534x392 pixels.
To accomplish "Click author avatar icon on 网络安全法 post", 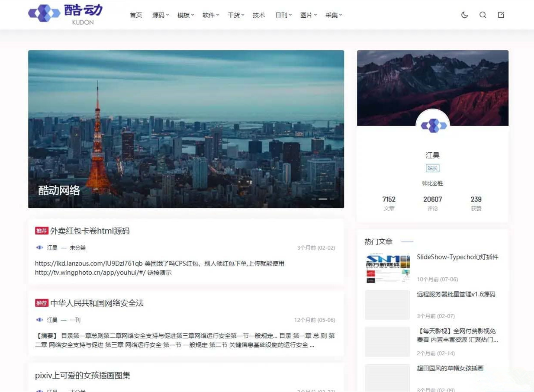I will 39,320.
